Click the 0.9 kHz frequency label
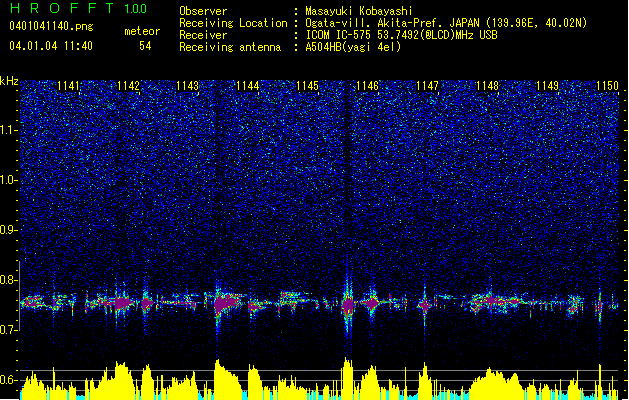 click(8, 230)
